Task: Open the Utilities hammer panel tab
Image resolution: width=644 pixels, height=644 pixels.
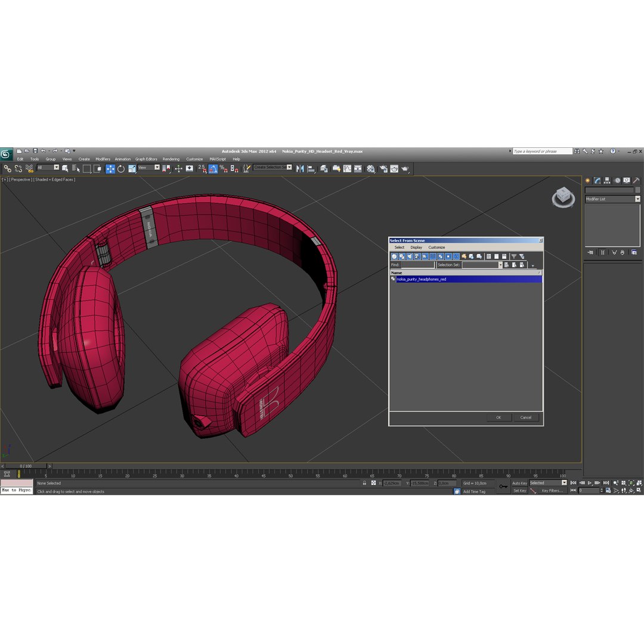Action: [x=636, y=180]
